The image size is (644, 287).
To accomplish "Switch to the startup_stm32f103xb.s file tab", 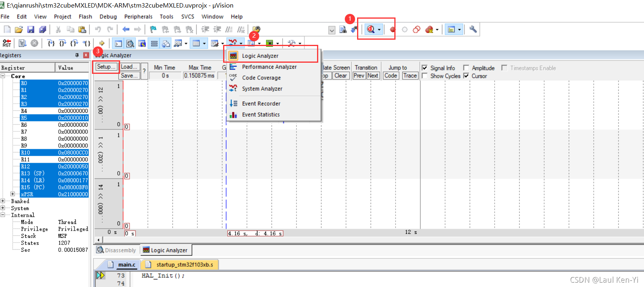I will click(x=184, y=264).
